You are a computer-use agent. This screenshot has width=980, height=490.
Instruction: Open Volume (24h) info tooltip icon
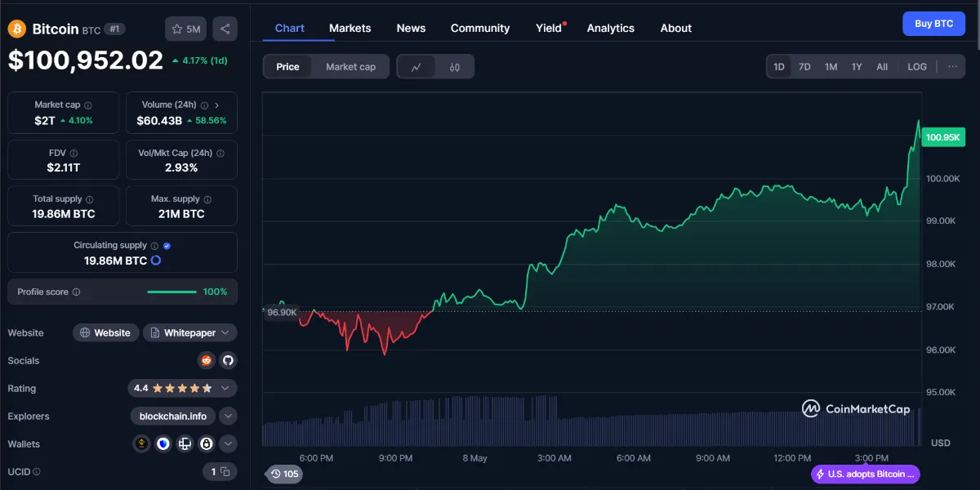(x=205, y=105)
